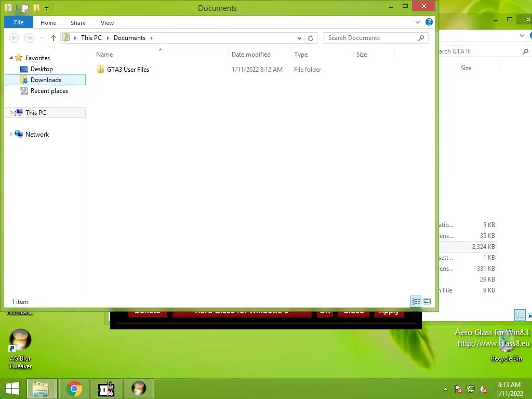Click the search magnifier icon in Documents
Screen dimensions: 532x399
421,38
